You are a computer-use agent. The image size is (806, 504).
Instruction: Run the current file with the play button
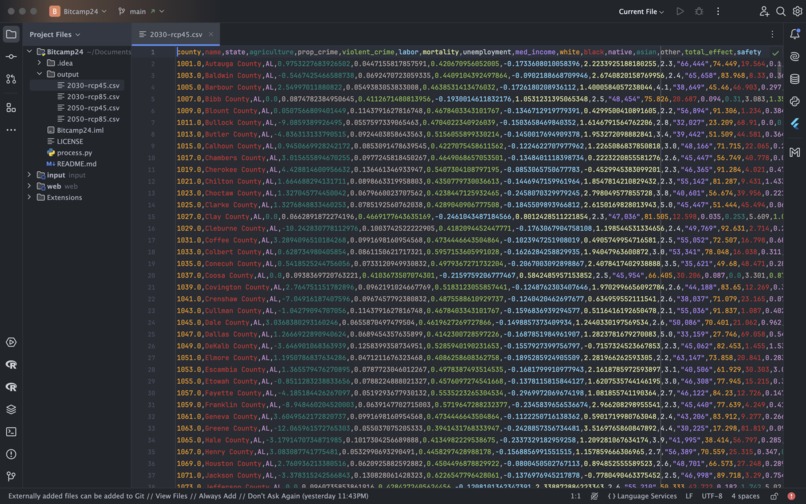[x=680, y=11]
